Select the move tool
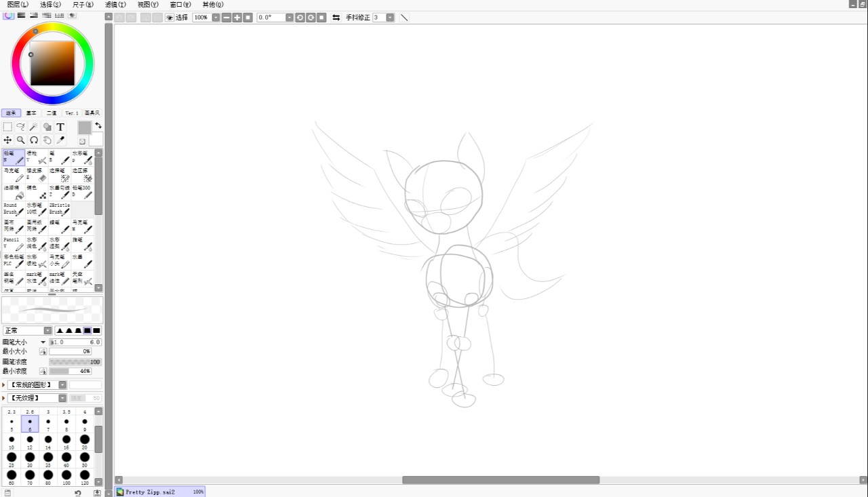 point(7,140)
